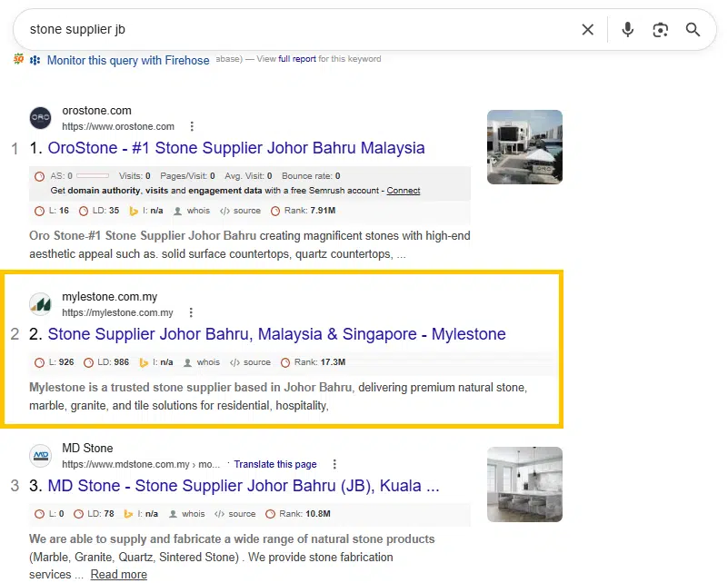View source for mdstone.com.my

pyautogui.click(x=242, y=514)
